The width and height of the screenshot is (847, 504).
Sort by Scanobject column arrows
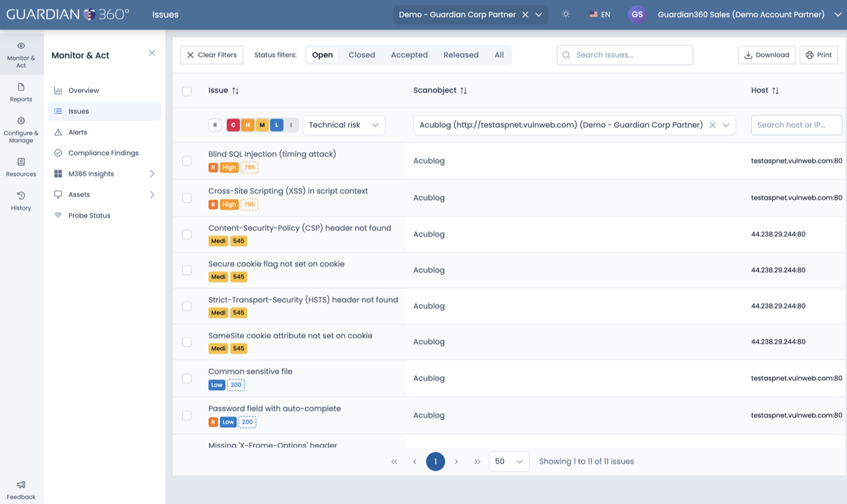(x=463, y=91)
